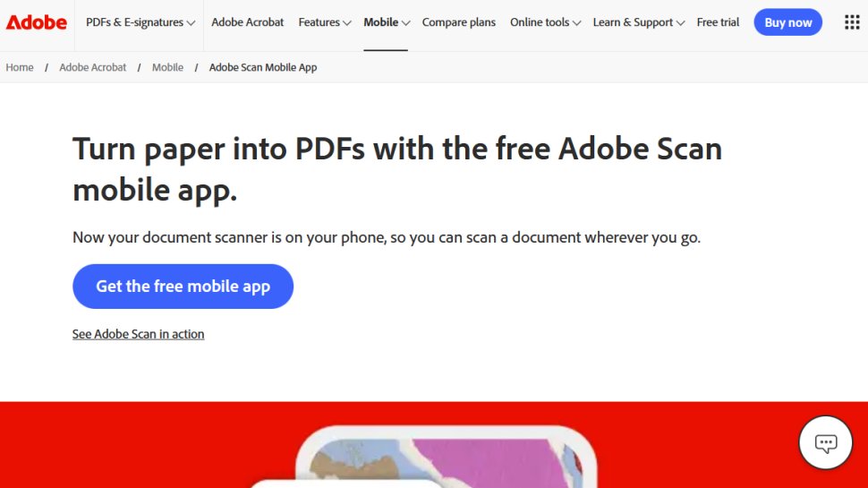868x488 pixels.
Task: Open the Mobile breadcrumb link
Action: coord(167,67)
